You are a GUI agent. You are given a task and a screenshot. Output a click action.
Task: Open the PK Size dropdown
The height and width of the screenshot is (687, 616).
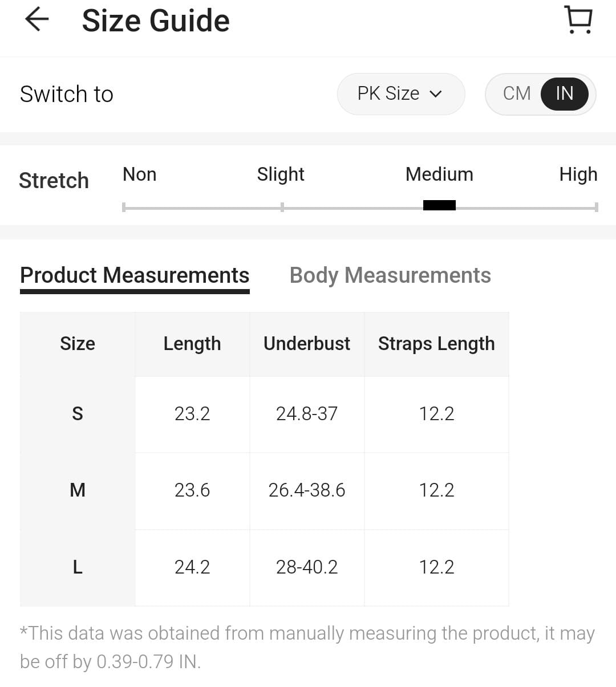[401, 94]
